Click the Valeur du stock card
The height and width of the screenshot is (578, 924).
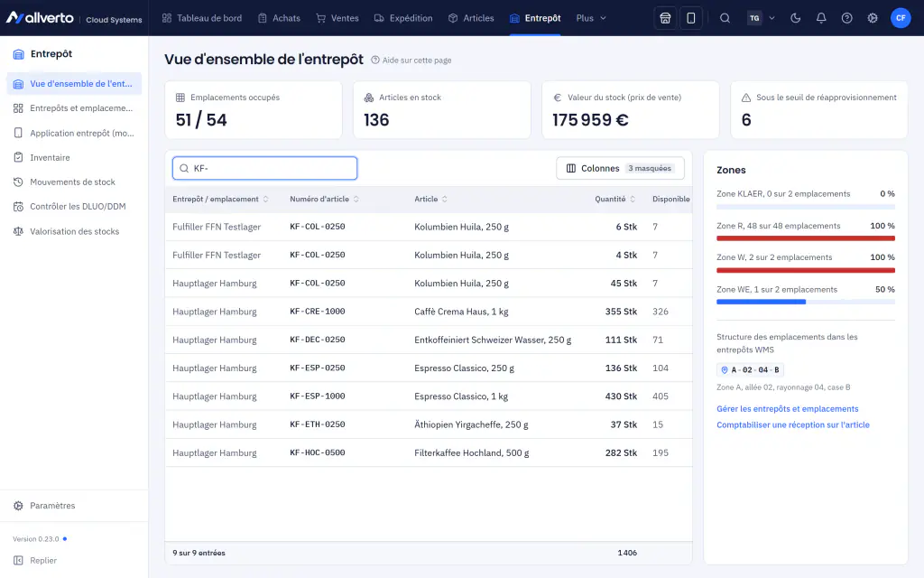[x=631, y=109]
